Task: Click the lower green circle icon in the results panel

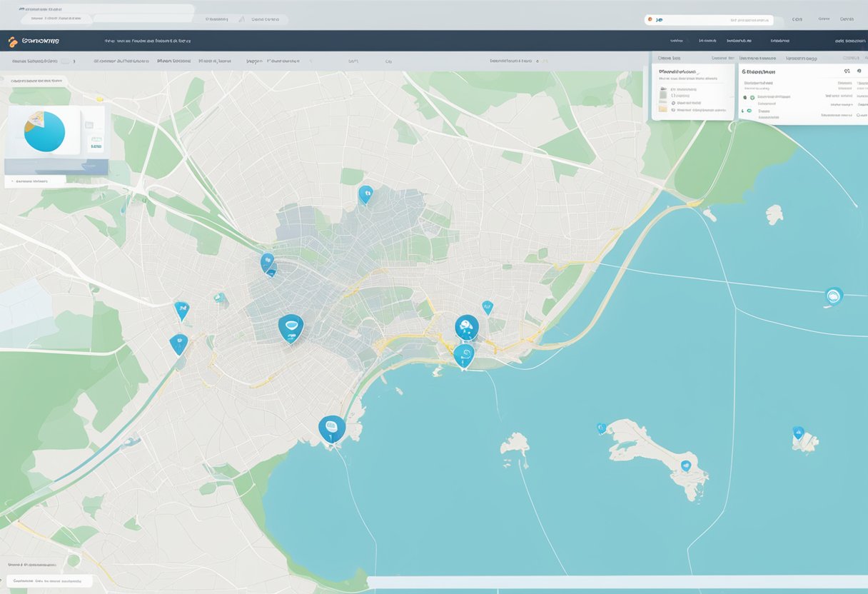Action: 749,111
